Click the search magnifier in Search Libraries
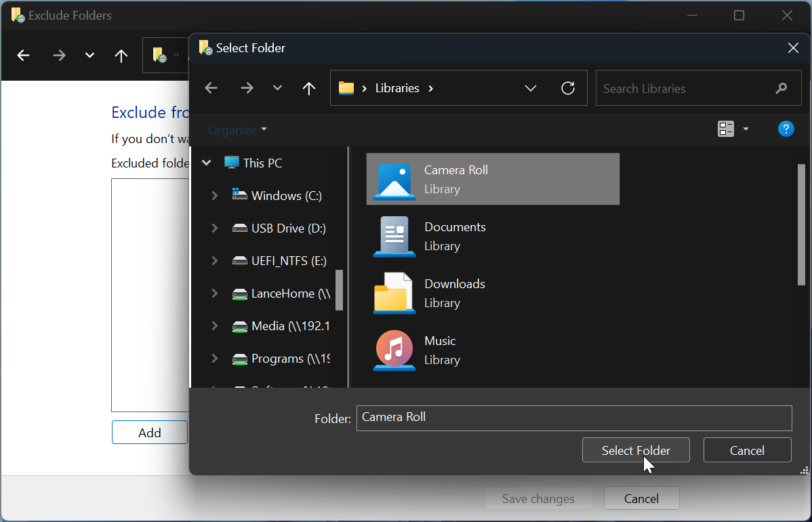The width and height of the screenshot is (812, 522). (781, 88)
